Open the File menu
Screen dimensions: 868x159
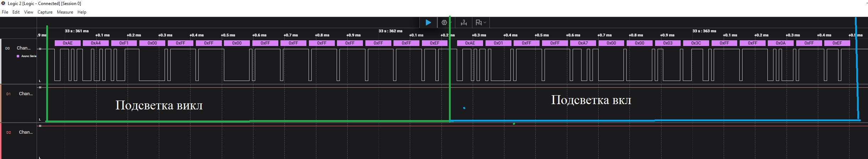tap(5, 12)
